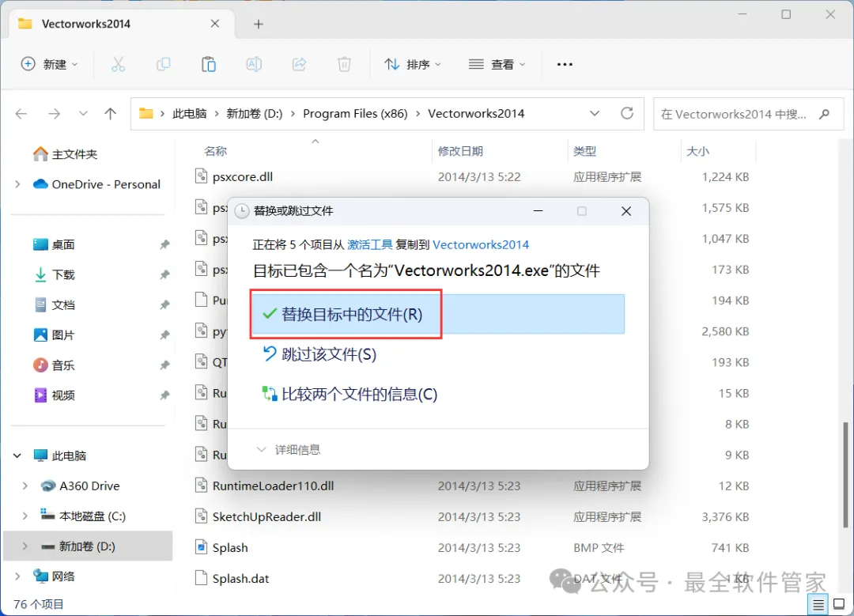Click the search magnifier icon

[825, 114]
